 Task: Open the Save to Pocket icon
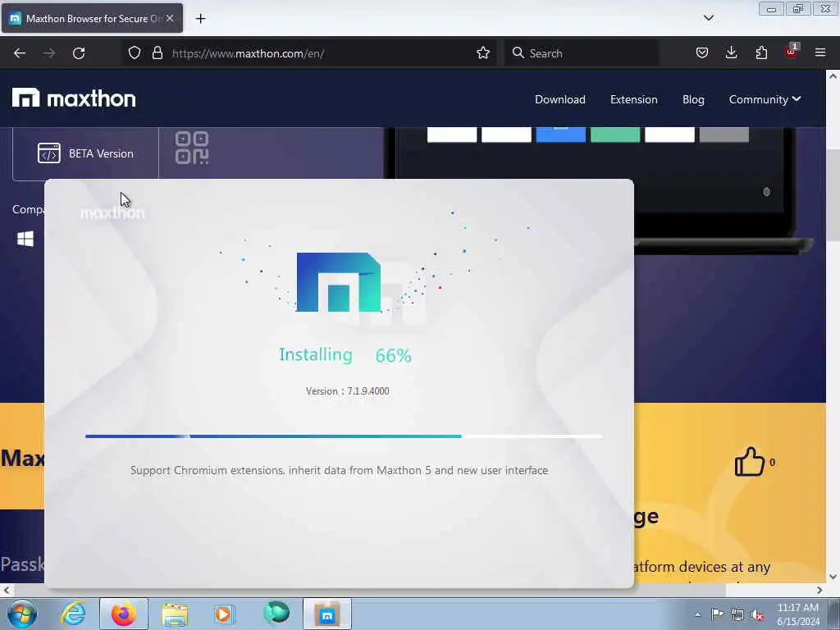coord(702,53)
